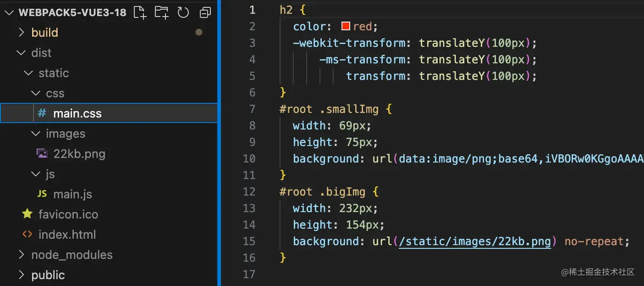Click the word red on line 2
The image size is (644, 286).
363,27
